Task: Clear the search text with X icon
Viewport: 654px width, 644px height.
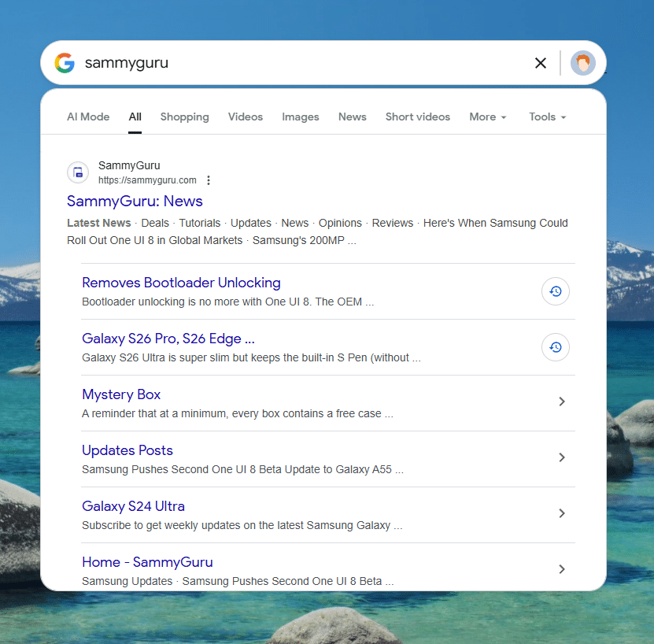Action: [541, 63]
